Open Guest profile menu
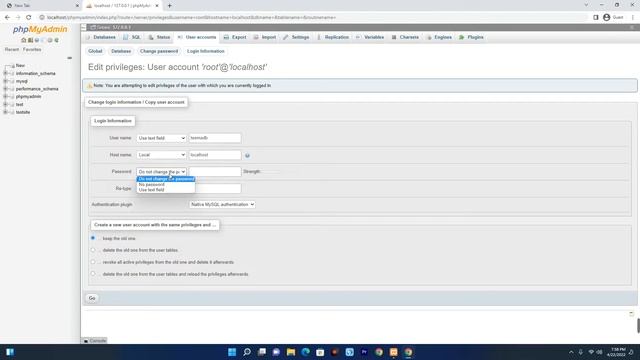The height and width of the screenshot is (360, 640). point(613,18)
